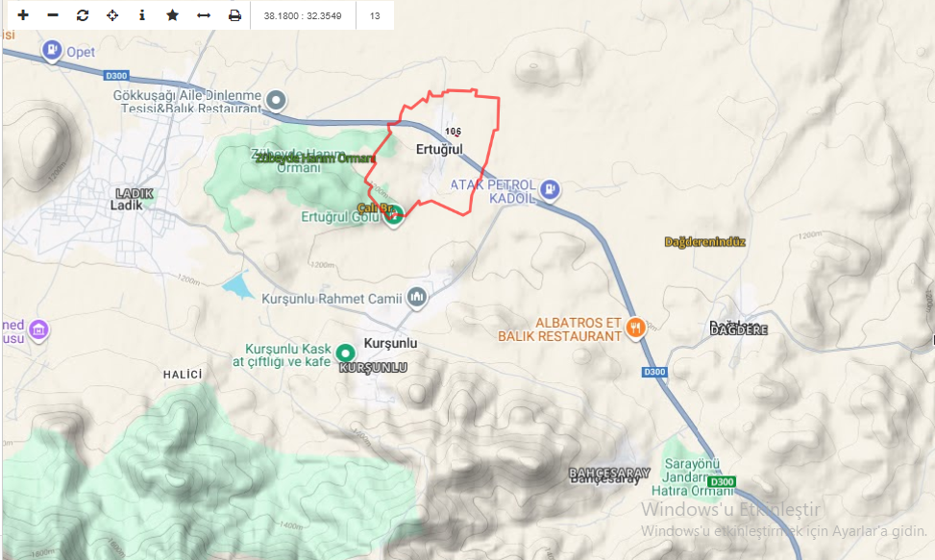Click the Ertuğrul Gölü place marker
Screen dimensions: 935x560
point(394,216)
